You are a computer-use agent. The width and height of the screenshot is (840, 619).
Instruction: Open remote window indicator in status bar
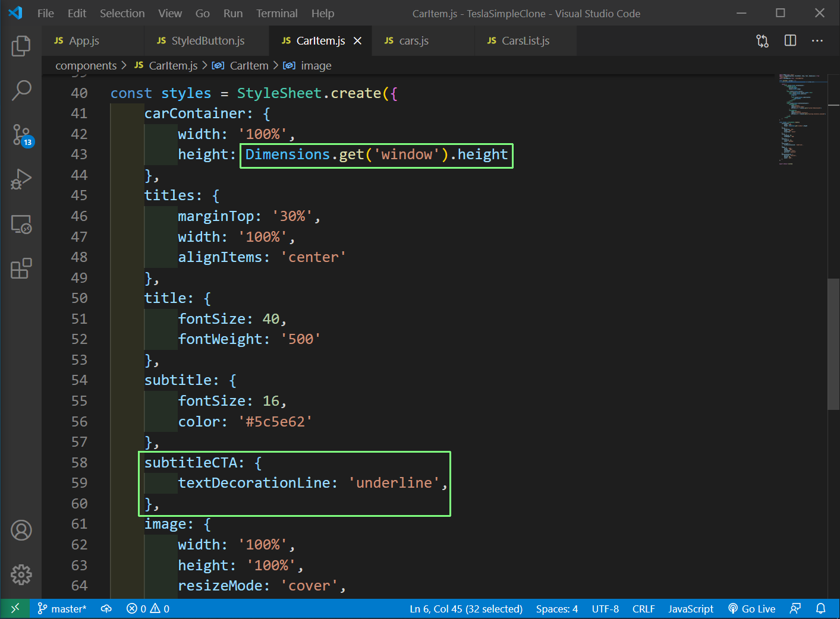[x=15, y=608]
